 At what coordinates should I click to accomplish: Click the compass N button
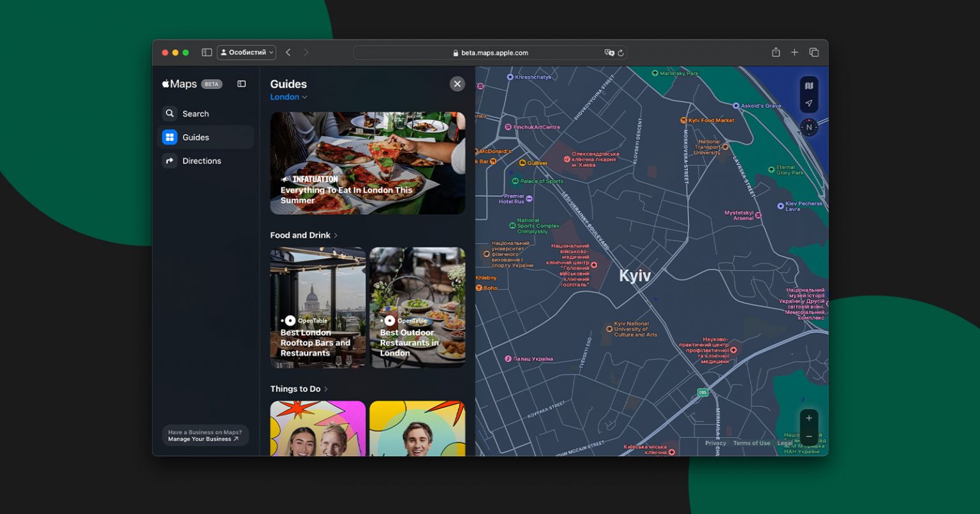coord(809,127)
